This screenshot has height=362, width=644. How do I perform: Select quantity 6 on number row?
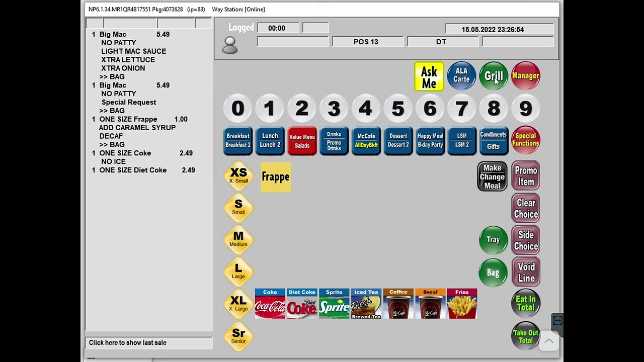click(430, 108)
